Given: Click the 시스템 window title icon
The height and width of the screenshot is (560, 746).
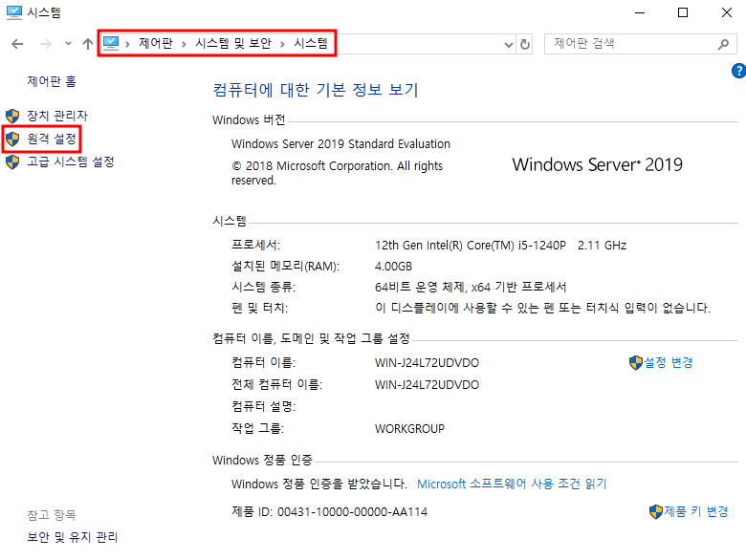Looking at the screenshot, I should coord(14,12).
